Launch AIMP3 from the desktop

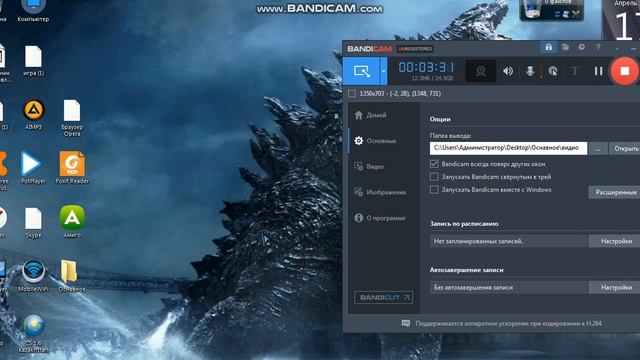[x=33, y=115]
